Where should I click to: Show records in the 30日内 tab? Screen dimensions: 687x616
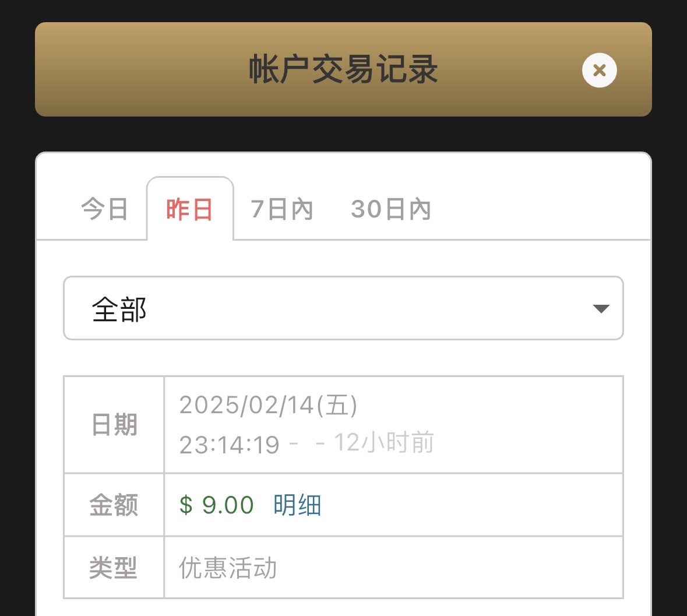pyautogui.click(x=390, y=209)
